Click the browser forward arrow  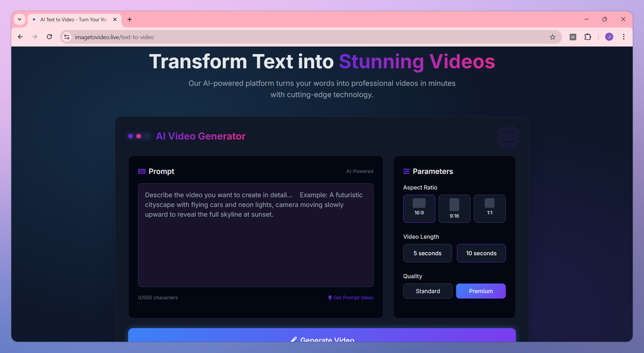pyautogui.click(x=35, y=37)
